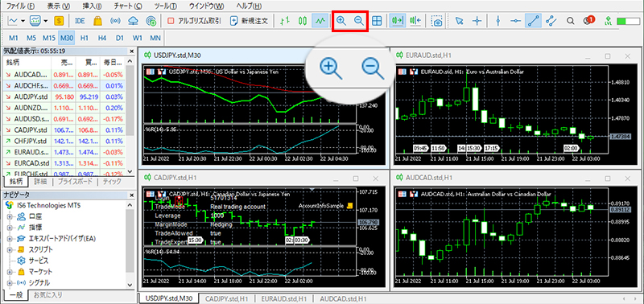Expand the 口座 accounts tree node

(x=9, y=216)
